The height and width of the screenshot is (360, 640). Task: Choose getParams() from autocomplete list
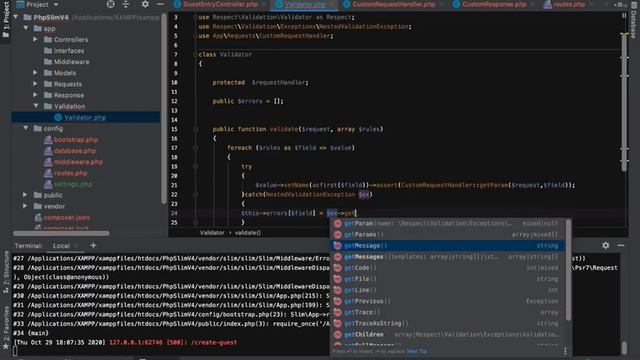pyautogui.click(x=447, y=234)
